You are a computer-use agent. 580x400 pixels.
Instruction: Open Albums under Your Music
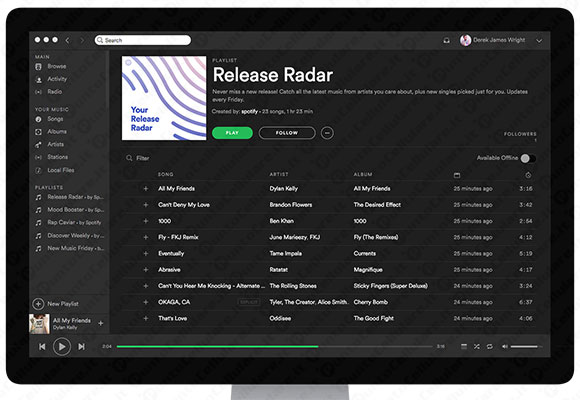(x=57, y=131)
